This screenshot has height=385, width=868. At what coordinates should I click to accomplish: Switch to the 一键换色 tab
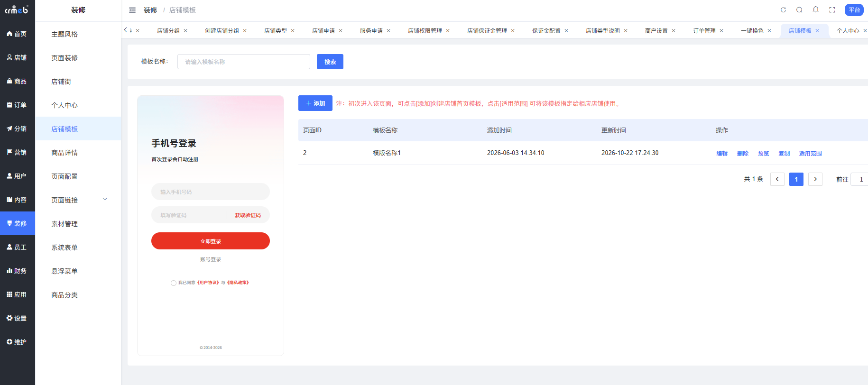752,31
